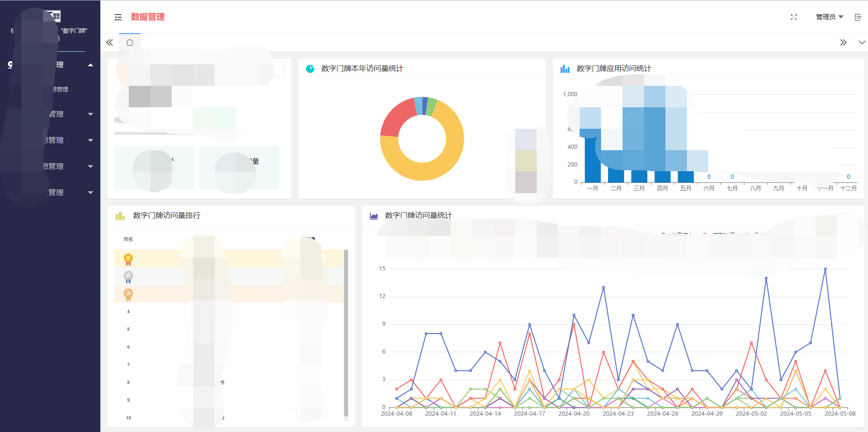Click the area chart icon beside 数字门牌访问量统计
Image resolution: width=868 pixels, height=432 pixels.
coord(374,216)
